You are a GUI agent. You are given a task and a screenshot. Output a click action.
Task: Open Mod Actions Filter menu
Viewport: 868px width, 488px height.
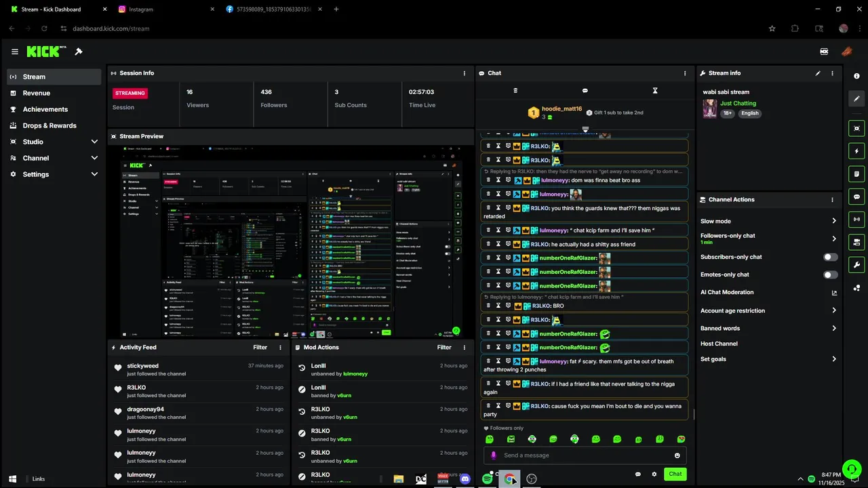pos(444,348)
